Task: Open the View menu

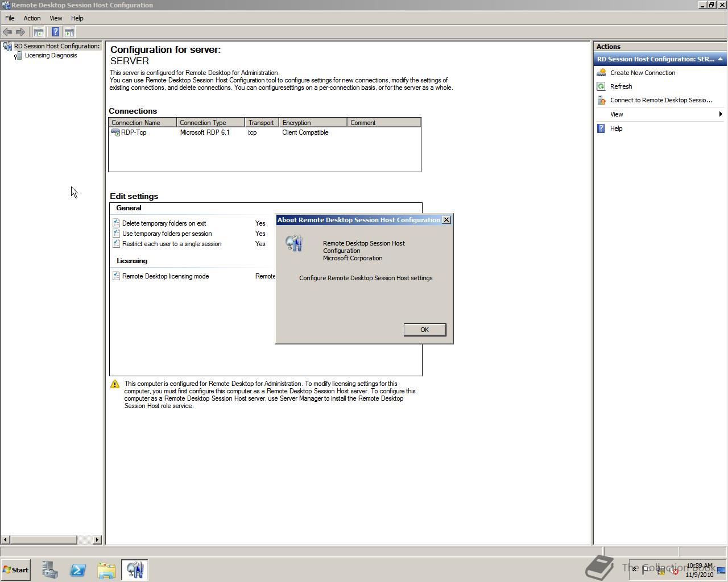Action: [x=56, y=18]
